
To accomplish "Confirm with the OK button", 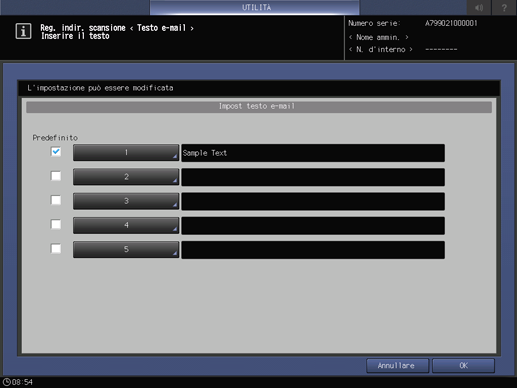I will [x=463, y=366].
